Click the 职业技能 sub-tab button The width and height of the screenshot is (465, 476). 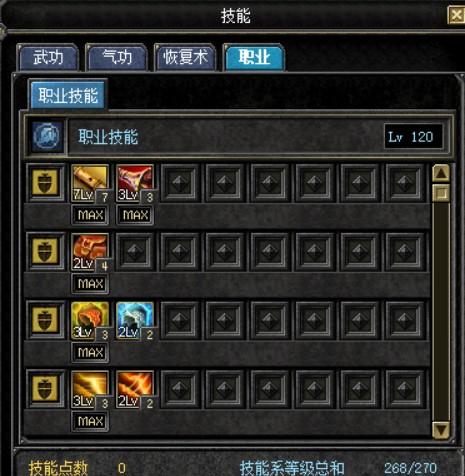tap(68, 95)
